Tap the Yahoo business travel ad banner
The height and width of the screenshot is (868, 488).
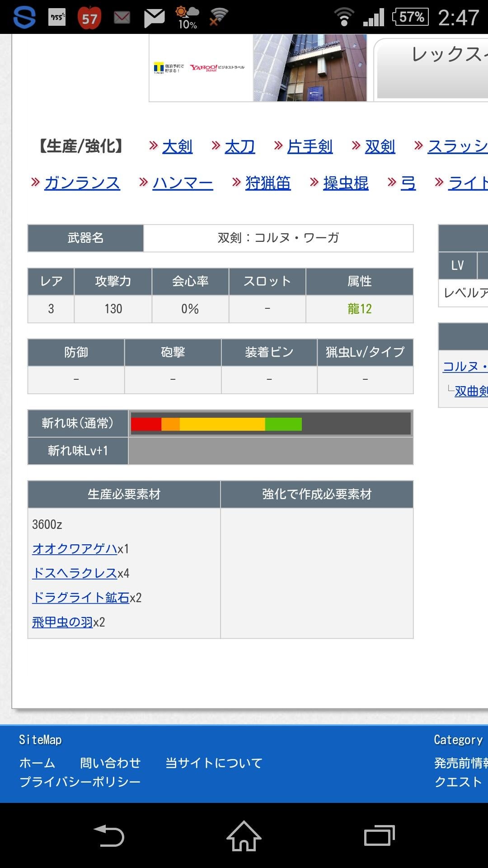pyautogui.click(x=201, y=68)
